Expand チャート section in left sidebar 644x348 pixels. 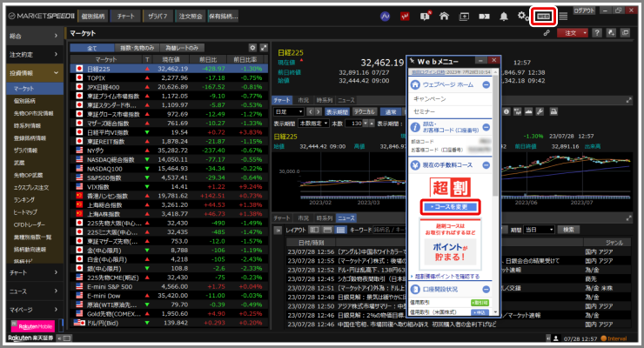(x=34, y=272)
